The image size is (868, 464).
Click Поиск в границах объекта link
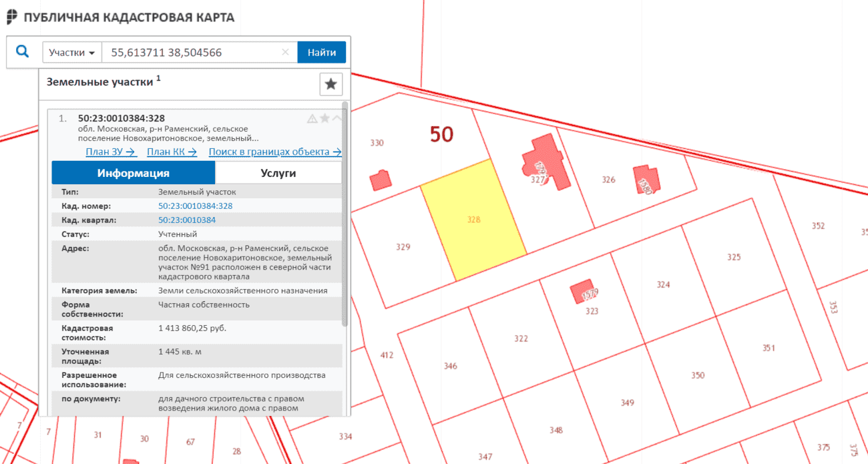pyautogui.click(x=275, y=152)
